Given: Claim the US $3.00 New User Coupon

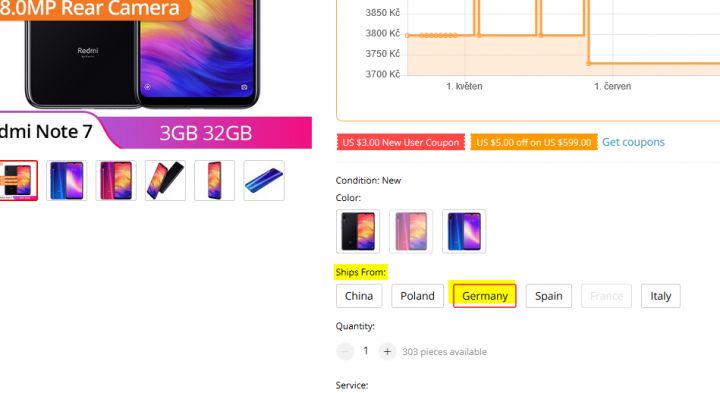Looking at the screenshot, I should click(x=400, y=142).
